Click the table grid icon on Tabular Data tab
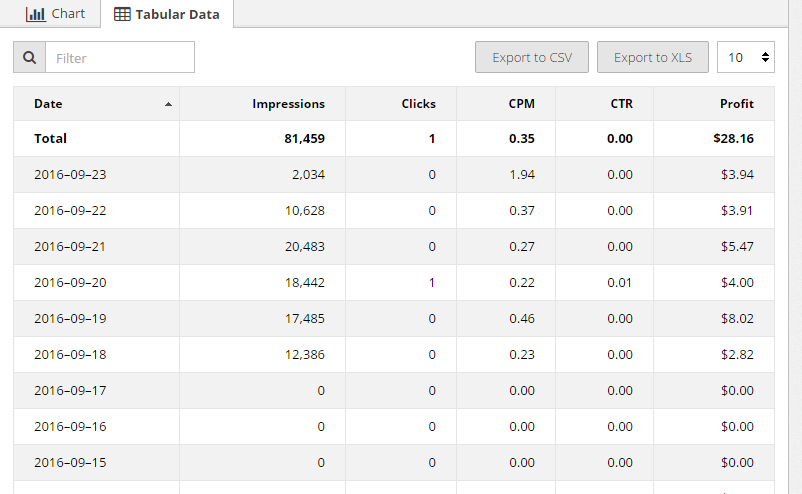The height and width of the screenshot is (494, 802). (122, 15)
